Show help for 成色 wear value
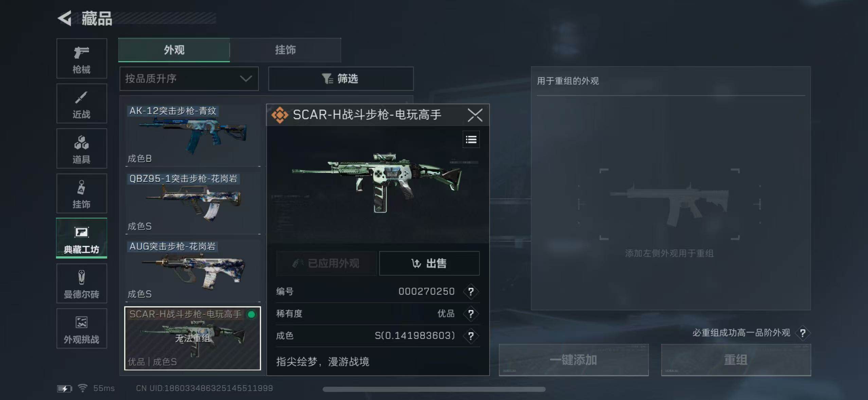Viewport: 868px width, 400px height. click(471, 336)
